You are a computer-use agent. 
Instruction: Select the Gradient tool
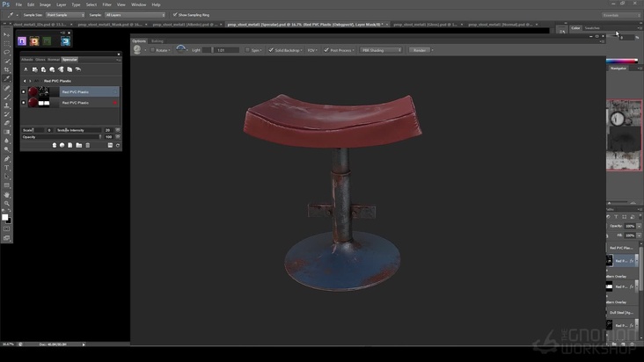coord(6,132)
